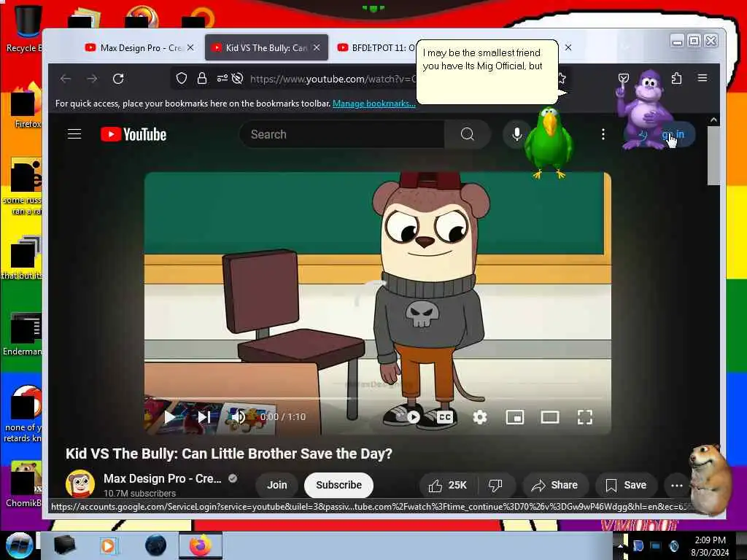Viewport: 747px width, 560px height.
Task: Open more actions ellipsis under video
Action: tap(676, 485)
